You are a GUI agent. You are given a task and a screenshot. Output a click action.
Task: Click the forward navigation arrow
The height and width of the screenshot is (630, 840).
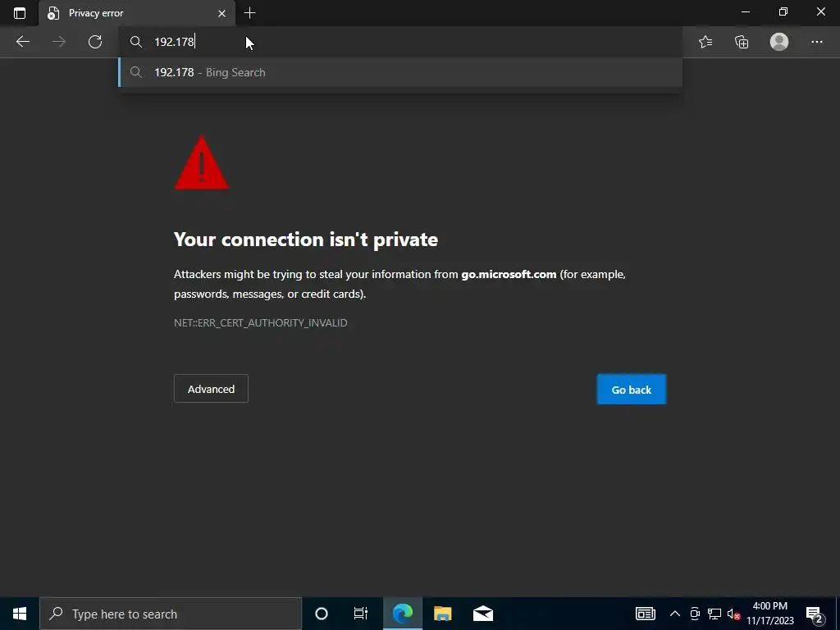[59, 42]
